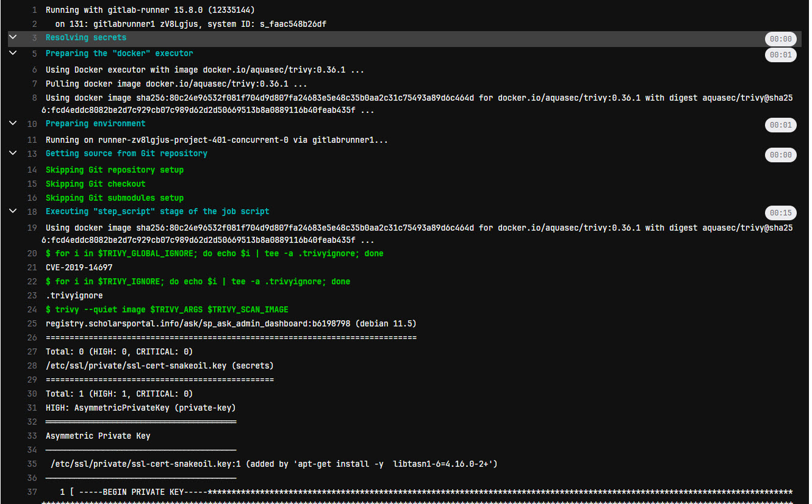812x504 pixels.
Task: Collapse the "Preparing environment" section
Action: pos(12,123)
